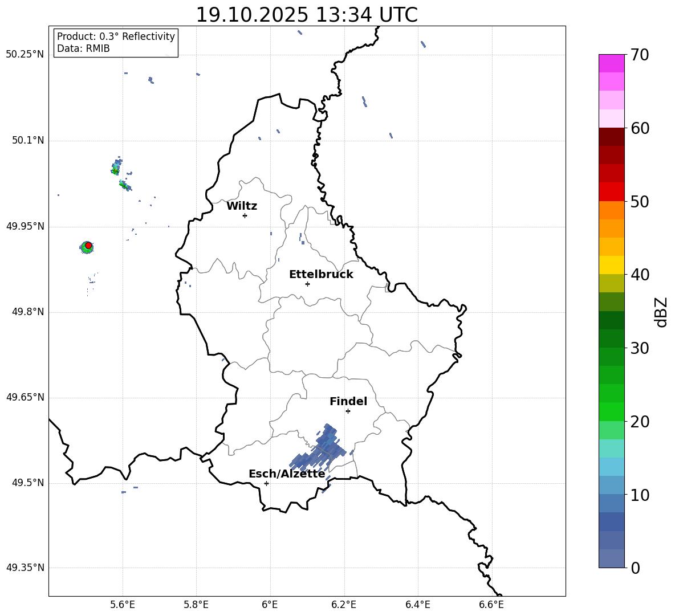675x616 pixels.
Task: Click the 50.25°N latitude label
Action: pos(25,55)
